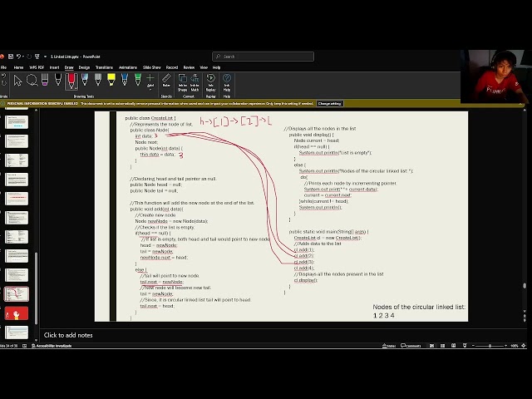Open Accessibility Investigate status item
This screenshot has height=399, width=532.
coord(52,346)
